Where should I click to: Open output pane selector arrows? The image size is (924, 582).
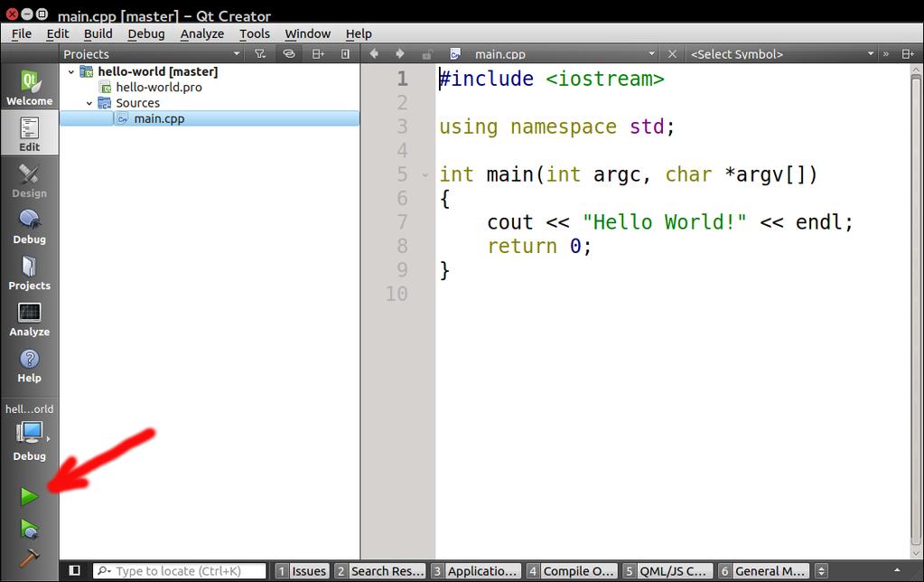point(821,571)
